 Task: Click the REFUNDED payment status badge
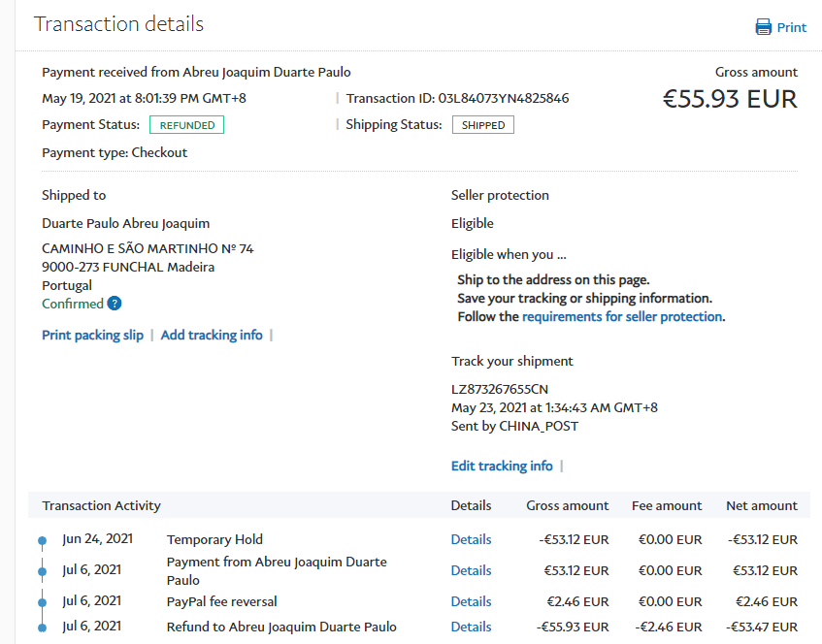pos(186,125)
